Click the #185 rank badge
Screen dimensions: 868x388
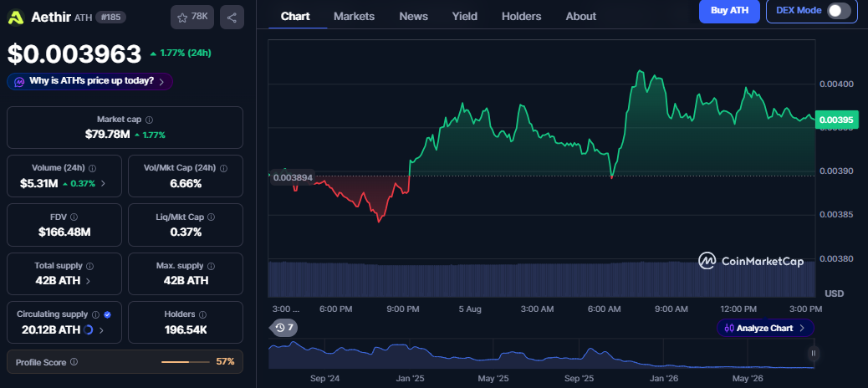tap(110, 18)
